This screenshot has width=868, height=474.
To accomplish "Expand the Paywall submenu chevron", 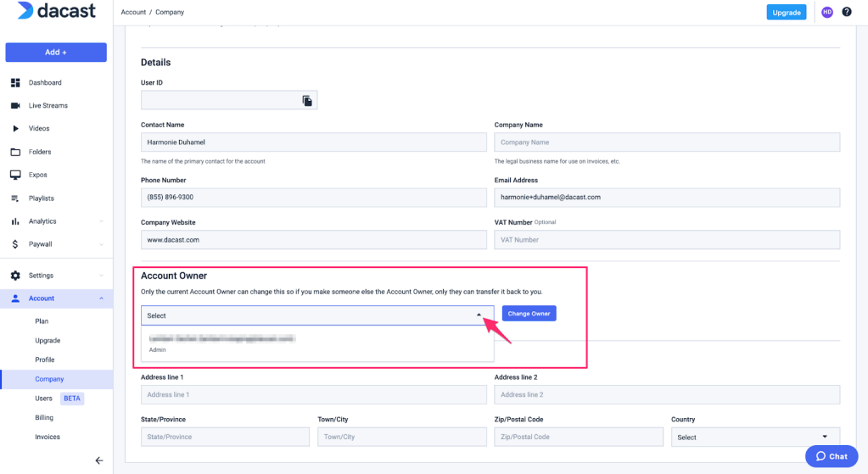I will (101, 244).
